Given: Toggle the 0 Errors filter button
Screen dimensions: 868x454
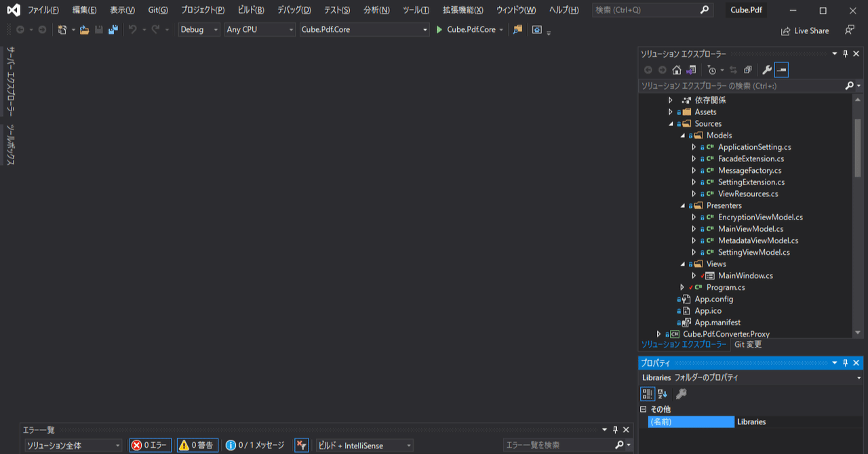Looking at the screenshot, I should click(151, 445).
